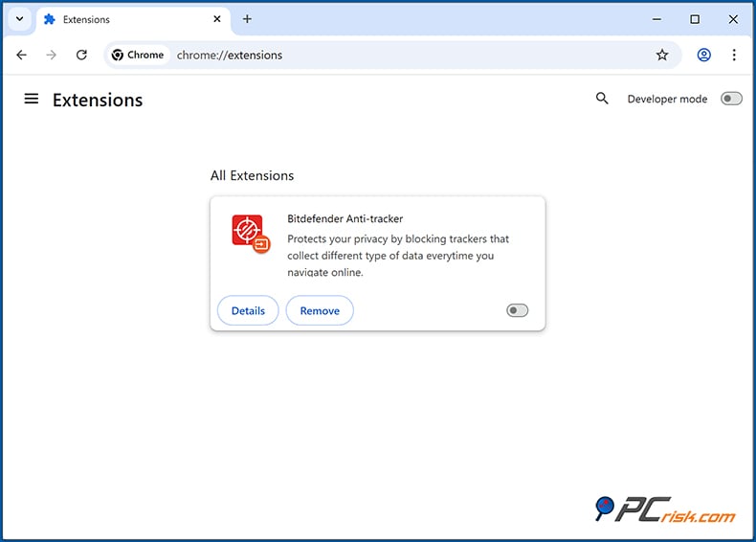Go back to previous page

(22, 55)
